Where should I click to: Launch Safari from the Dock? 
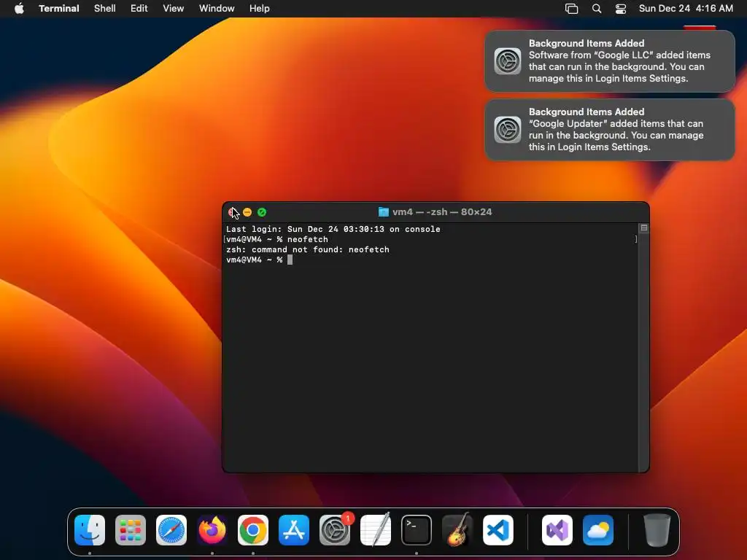[x=171, y=530]
